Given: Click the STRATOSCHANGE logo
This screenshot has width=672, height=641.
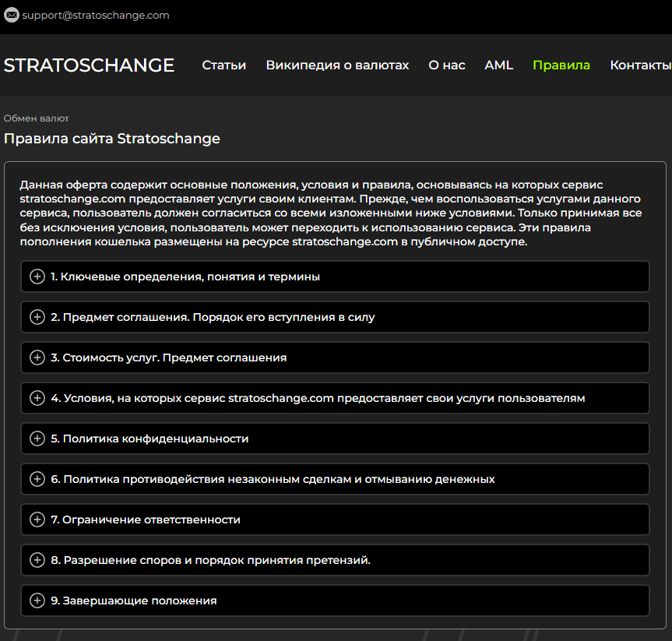Looking at the screenshot, I should (89, 65).
